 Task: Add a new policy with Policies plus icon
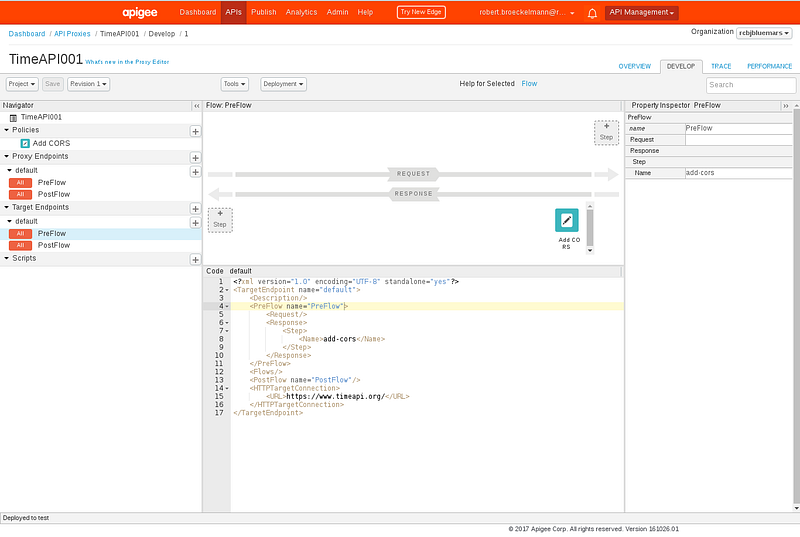(195, 132)
